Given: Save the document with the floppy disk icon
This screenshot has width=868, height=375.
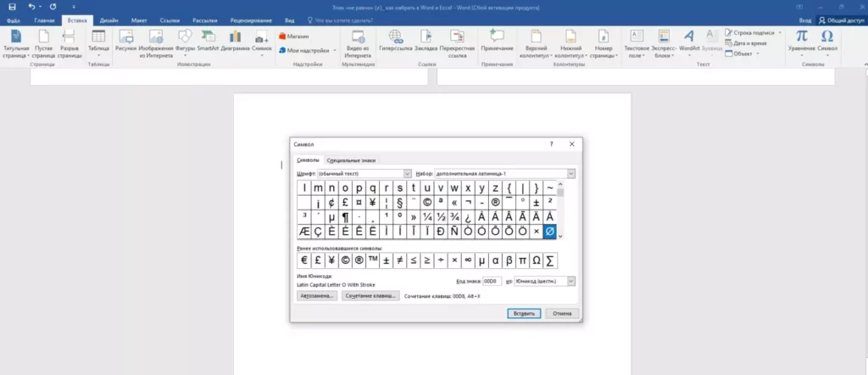Looking at the screenshot, I should [x=12, y=7].
